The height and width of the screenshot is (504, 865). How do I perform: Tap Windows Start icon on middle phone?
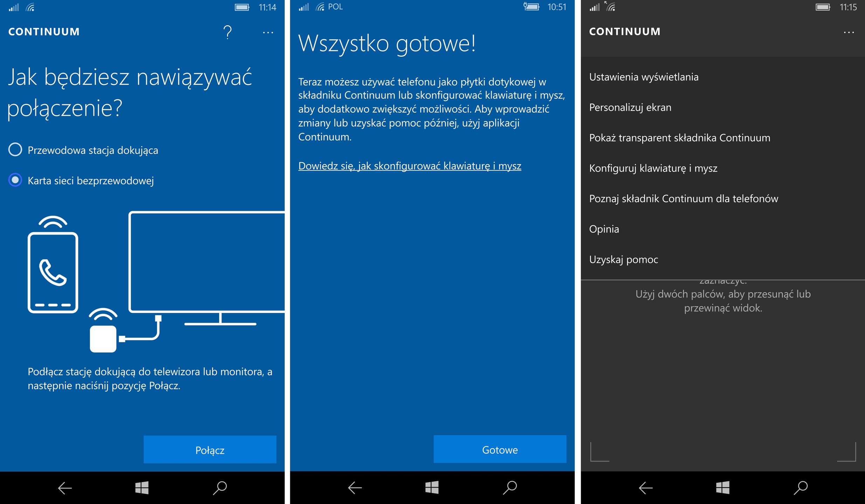(432, 488)
